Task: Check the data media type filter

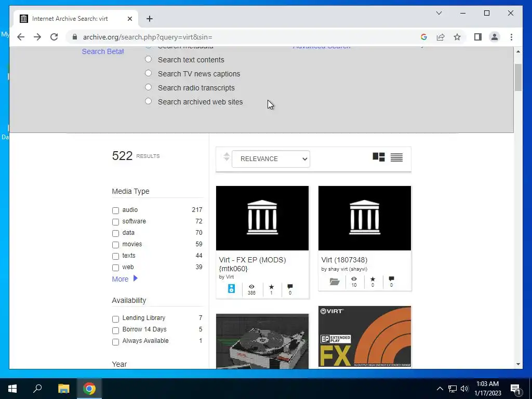Action: (115, 233)
